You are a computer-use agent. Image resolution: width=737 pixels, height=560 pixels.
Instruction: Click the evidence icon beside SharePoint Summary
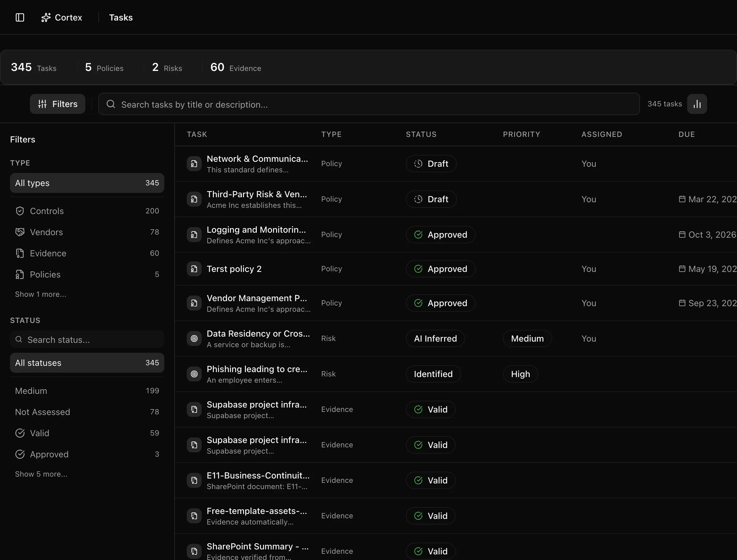tap(194, 551)
